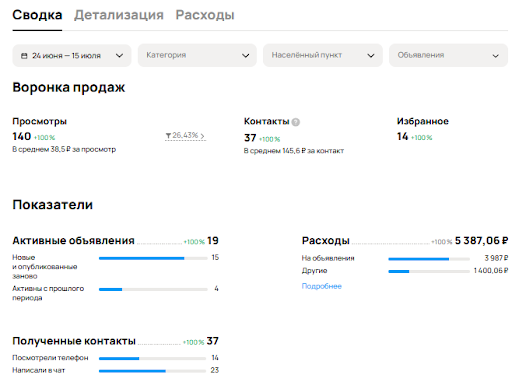This screenshot has height=389, width=512.
Task: Click the Посмотрели телефон bar
Action: pyautogui.click(x=152, y=359)
